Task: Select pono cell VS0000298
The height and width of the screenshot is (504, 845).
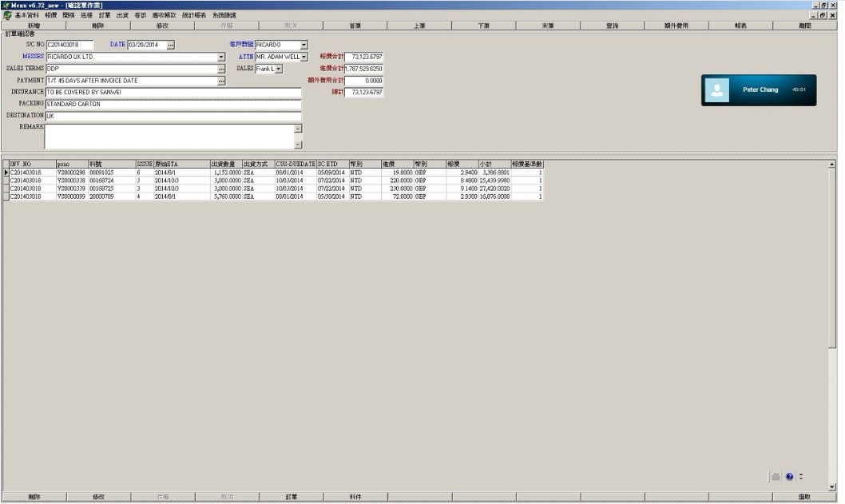Action: point(72,173)
